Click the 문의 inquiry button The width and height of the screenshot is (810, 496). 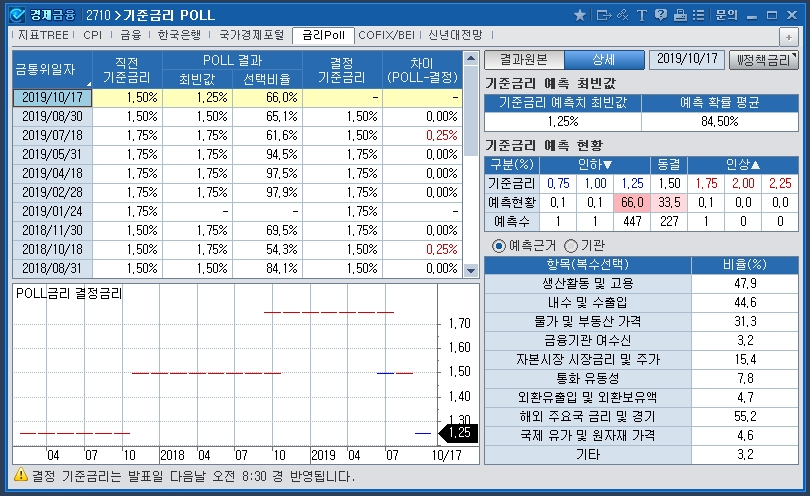726,16
